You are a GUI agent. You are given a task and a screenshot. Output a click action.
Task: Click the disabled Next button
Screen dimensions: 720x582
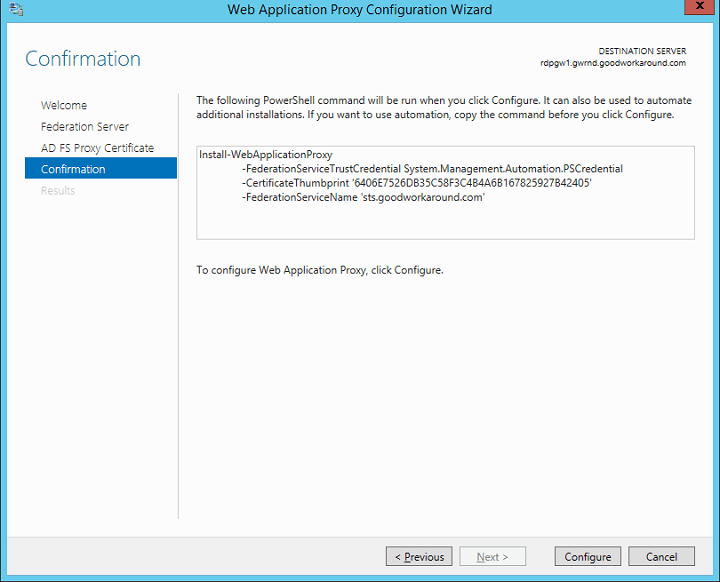(x=493, y=557)
